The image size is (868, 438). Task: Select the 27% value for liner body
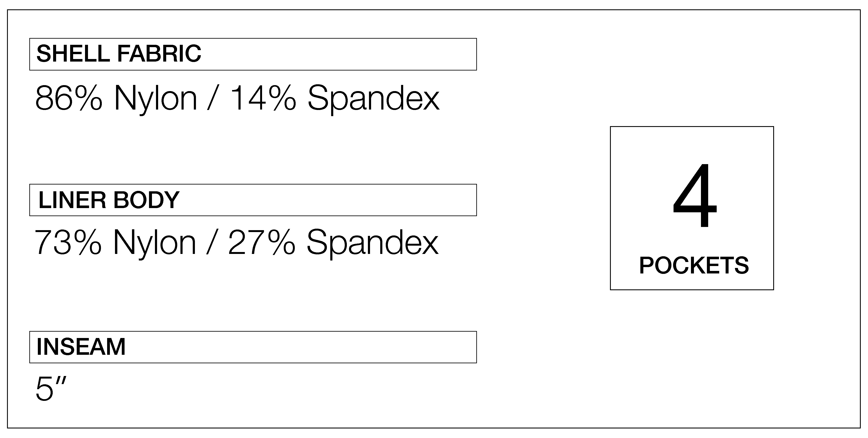pos(262,242)
